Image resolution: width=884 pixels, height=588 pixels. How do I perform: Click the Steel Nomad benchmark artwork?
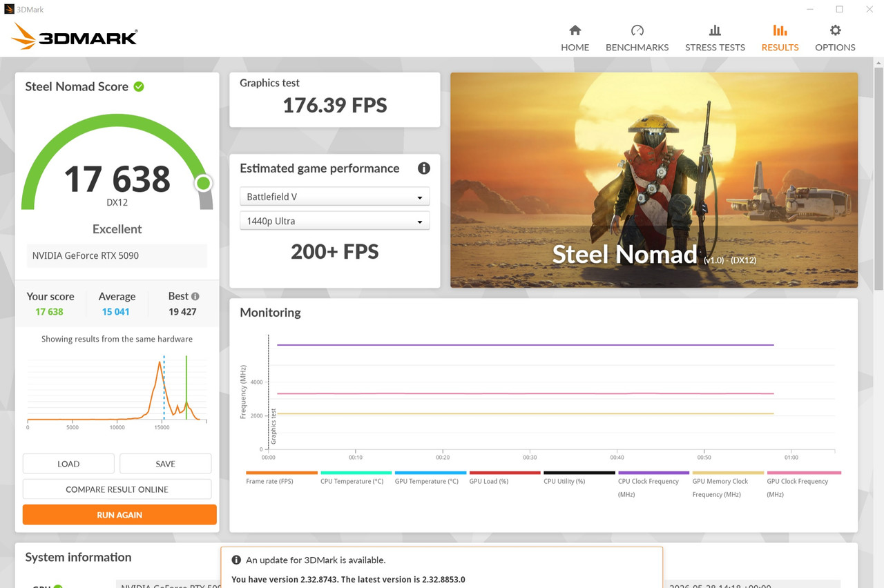point(654,180)
